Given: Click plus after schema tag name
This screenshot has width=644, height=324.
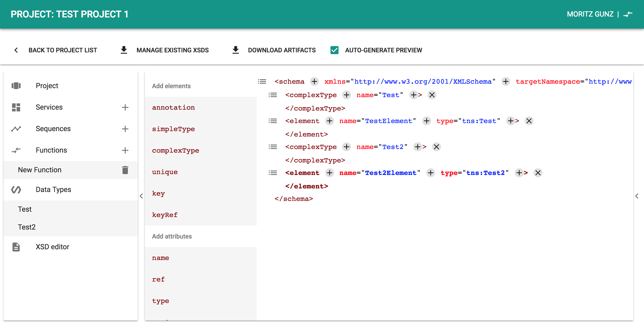Looking at the screenshot, I should (314, 82).
